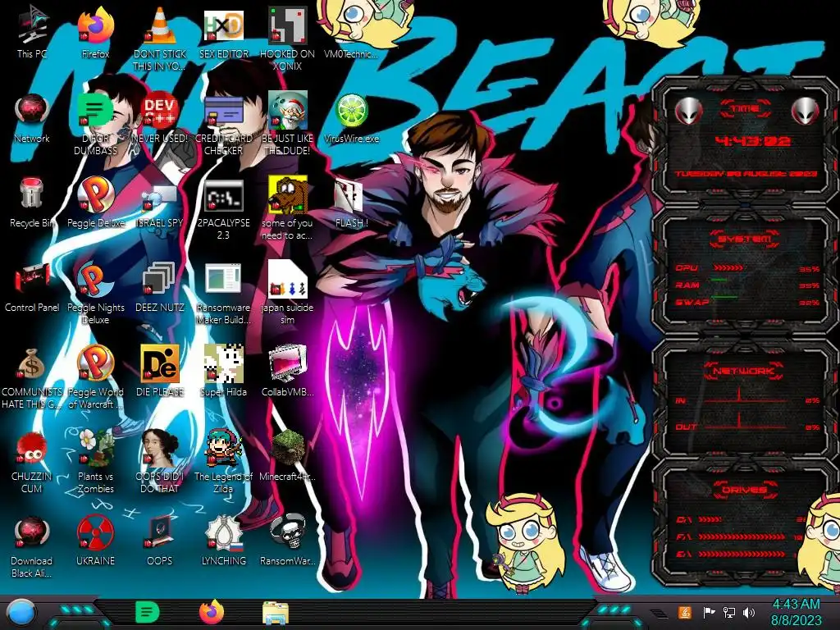
Task: Click the RAM usage bar in widget
Action: (719, 280)
